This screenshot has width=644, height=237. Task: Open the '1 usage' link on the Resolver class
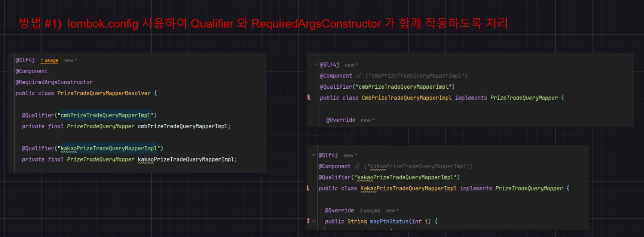pos(50,60)
